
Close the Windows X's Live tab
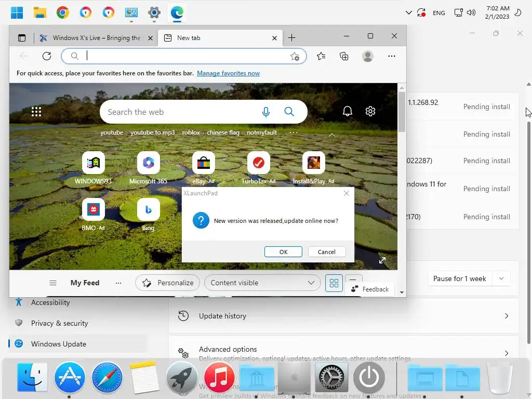point(150,38)
